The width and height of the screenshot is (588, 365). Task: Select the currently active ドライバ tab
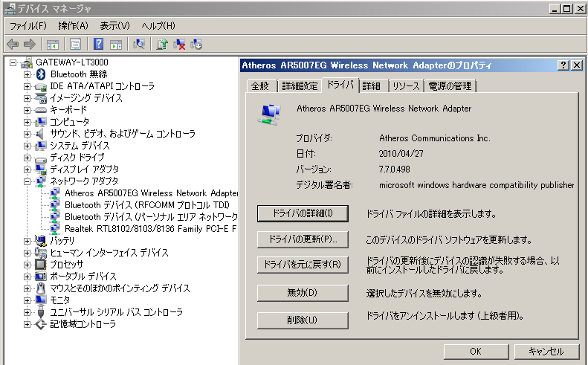[340, 85]
